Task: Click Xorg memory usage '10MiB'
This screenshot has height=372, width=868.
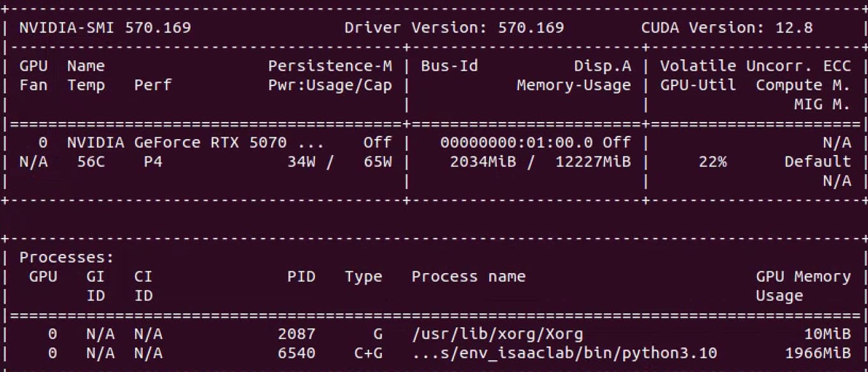Action: coord(827,334)
